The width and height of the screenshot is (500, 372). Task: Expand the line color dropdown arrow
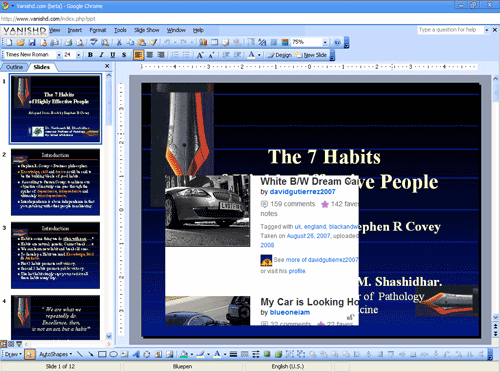(208, 354)
